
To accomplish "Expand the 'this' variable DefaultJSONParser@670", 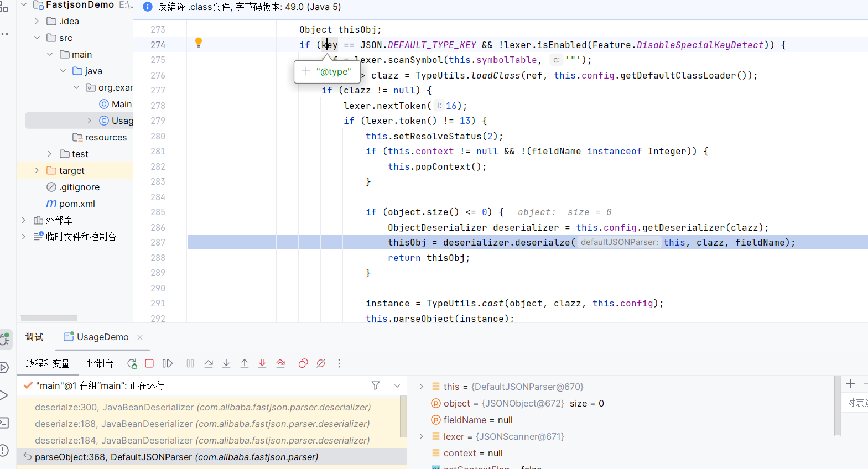I will coord(421,387).
